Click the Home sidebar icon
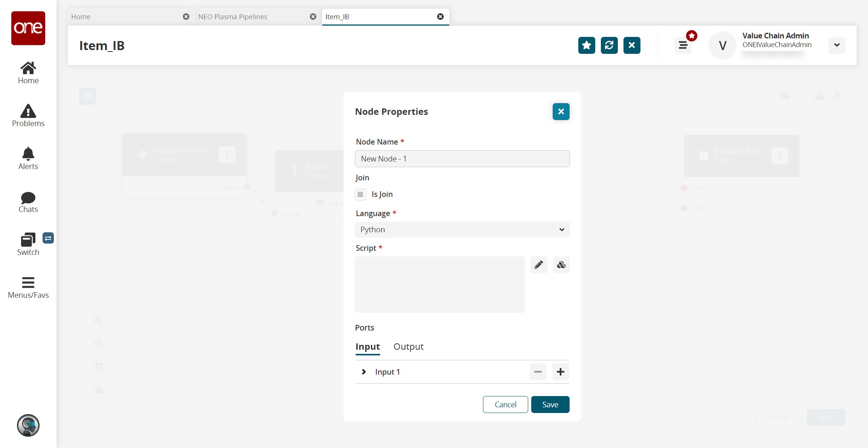 [x=28, y=72]
